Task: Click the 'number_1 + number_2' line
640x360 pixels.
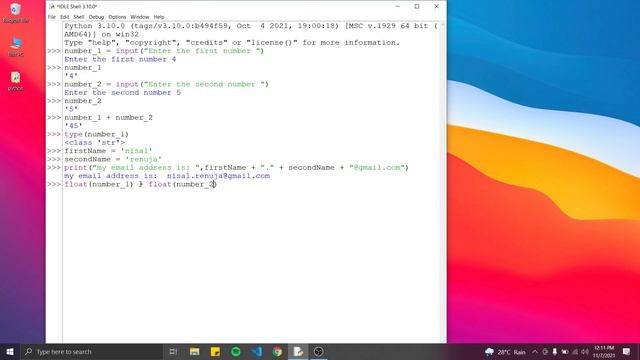Action: point(108,118)
